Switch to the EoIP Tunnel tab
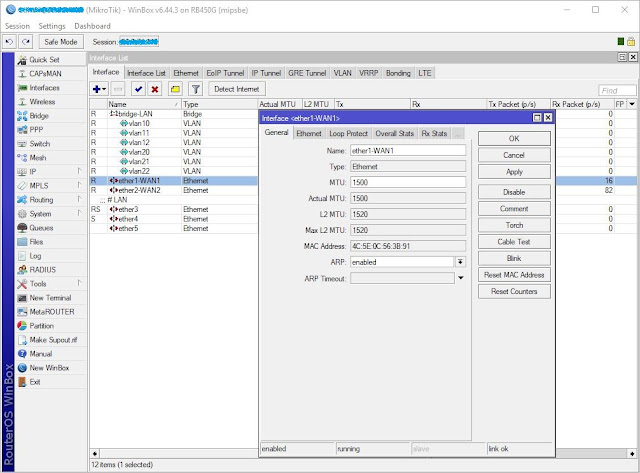This screenshot has height=473, width=640. 225,73
